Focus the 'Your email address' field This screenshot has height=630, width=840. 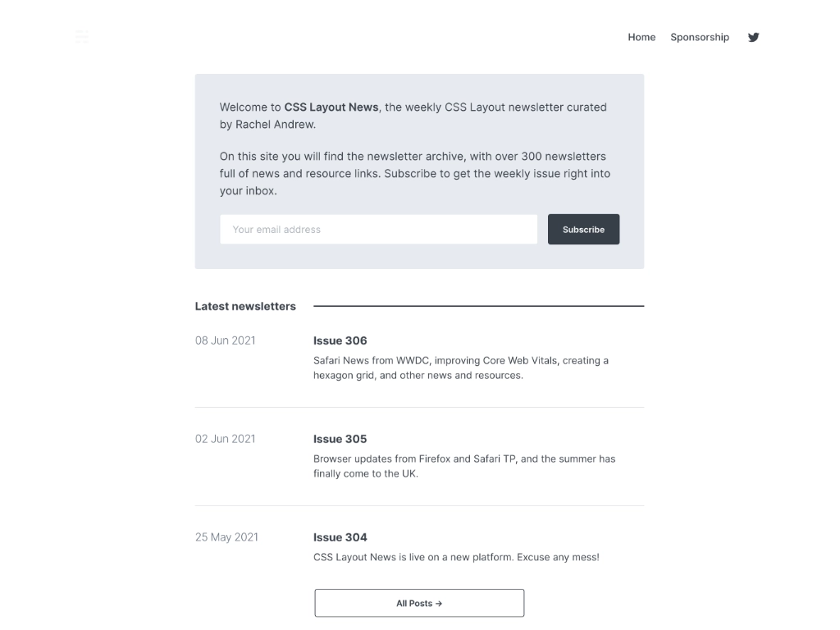click(x=378, y=230)
